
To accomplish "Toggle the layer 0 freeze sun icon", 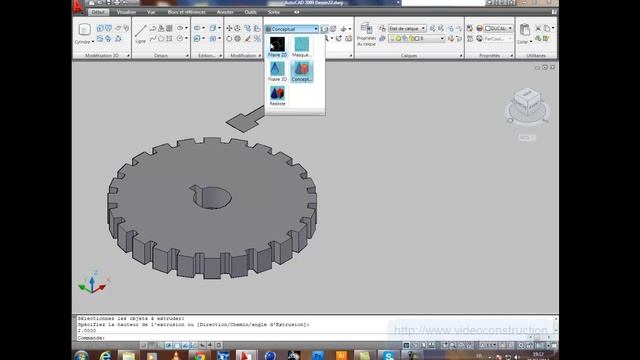I will point(399,39).
